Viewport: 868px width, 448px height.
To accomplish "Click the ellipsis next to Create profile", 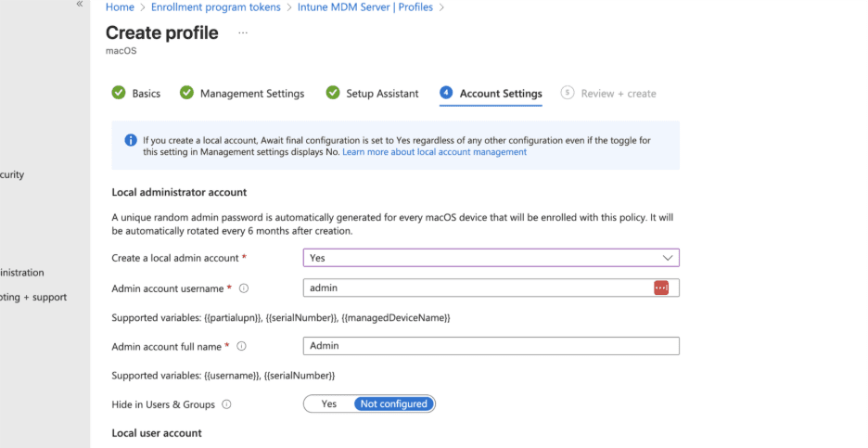I will [x=243, y=32].
